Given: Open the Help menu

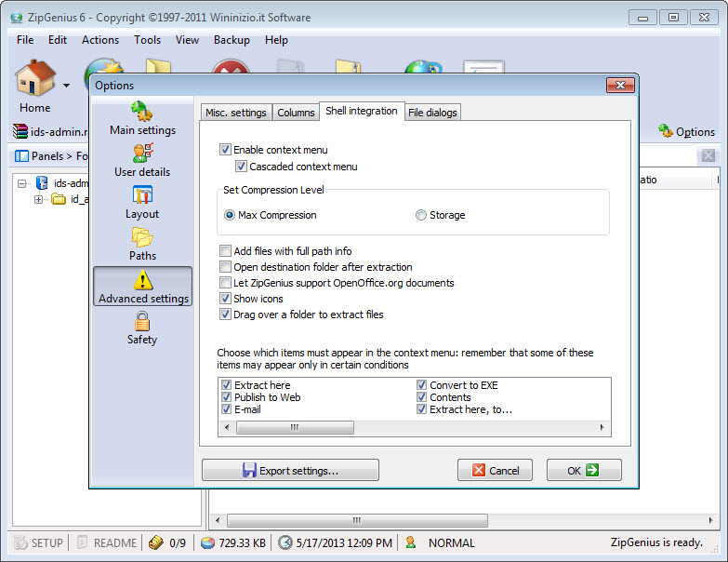Looking at the screenshot, I should [276, 40].
